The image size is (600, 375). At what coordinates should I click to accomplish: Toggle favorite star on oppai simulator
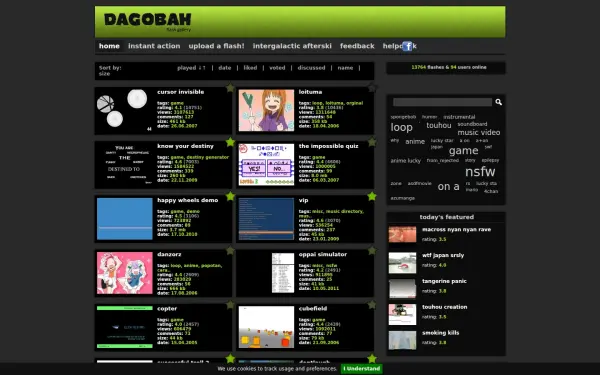(x=372, y=251)
